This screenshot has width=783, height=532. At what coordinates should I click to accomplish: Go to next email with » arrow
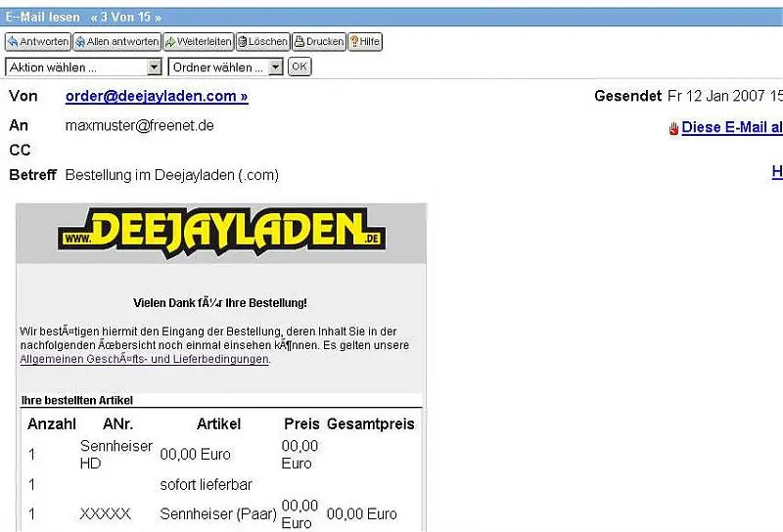coord(158,18)
